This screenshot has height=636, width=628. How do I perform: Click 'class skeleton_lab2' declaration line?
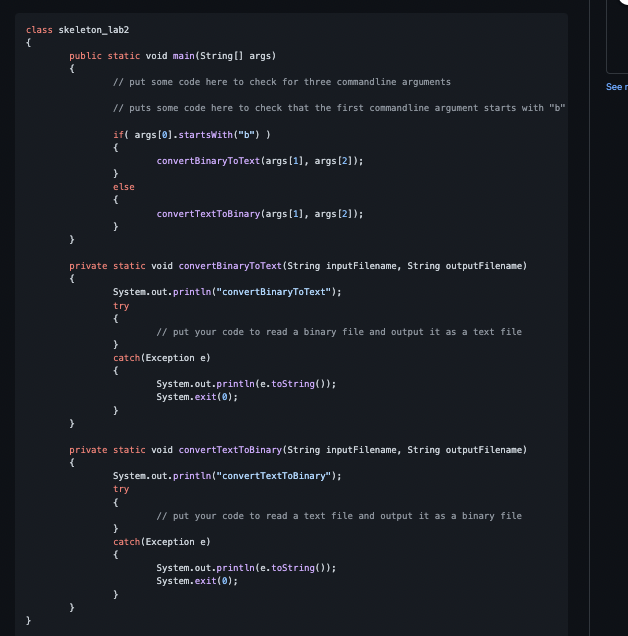[77, 30]
